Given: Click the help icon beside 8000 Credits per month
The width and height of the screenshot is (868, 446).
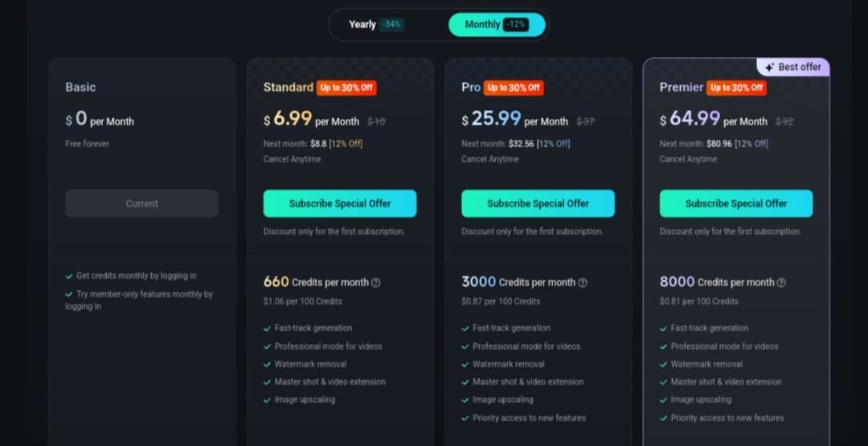Looking at the screenshot, I should point(781,283).
